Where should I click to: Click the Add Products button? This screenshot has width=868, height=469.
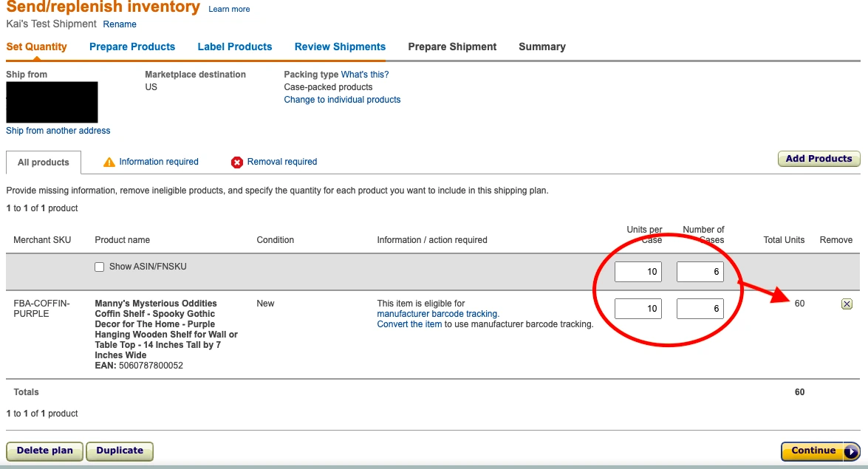(819, 158)
